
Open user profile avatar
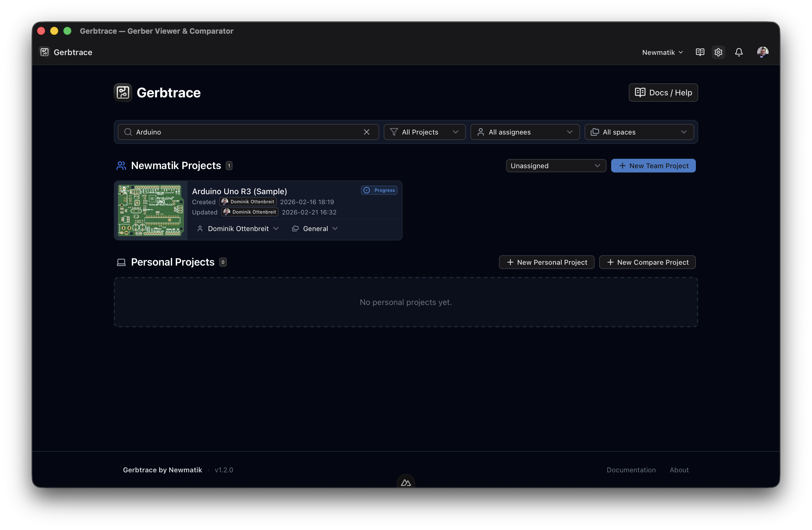763,52
